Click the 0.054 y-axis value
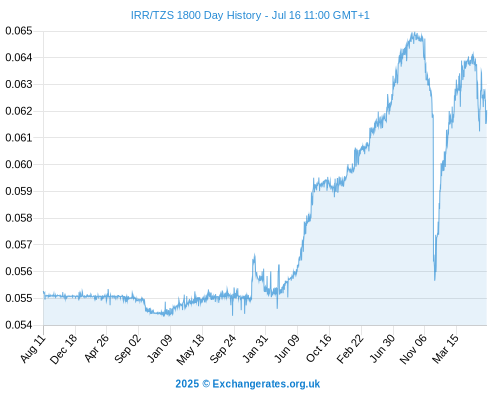 [x=19, y=325]
